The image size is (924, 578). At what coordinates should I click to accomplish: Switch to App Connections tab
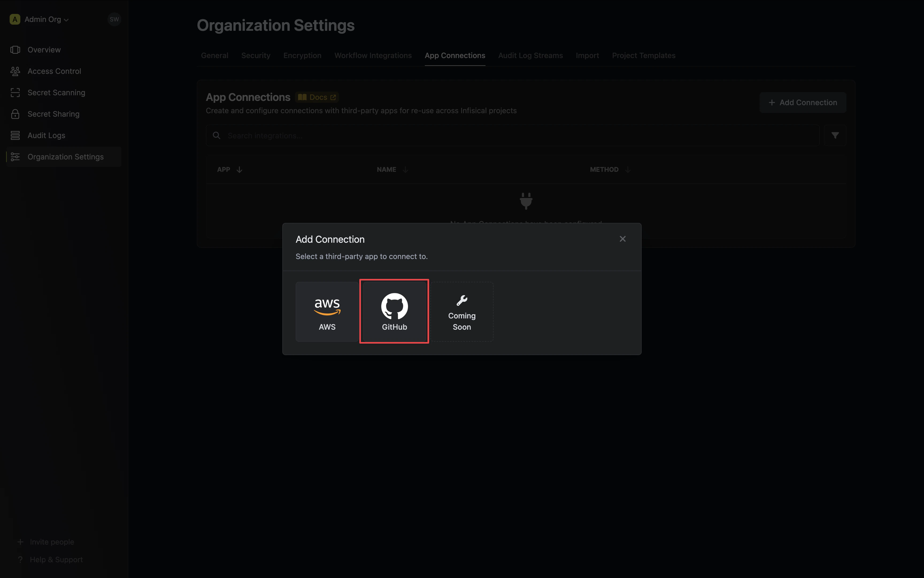[x=455, y=55]
